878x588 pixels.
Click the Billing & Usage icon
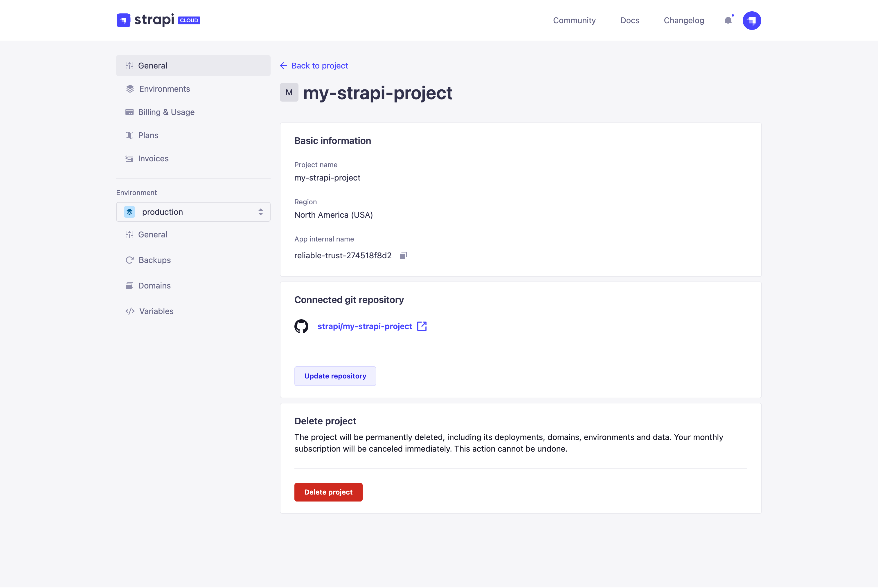click(x=129, y=111)
